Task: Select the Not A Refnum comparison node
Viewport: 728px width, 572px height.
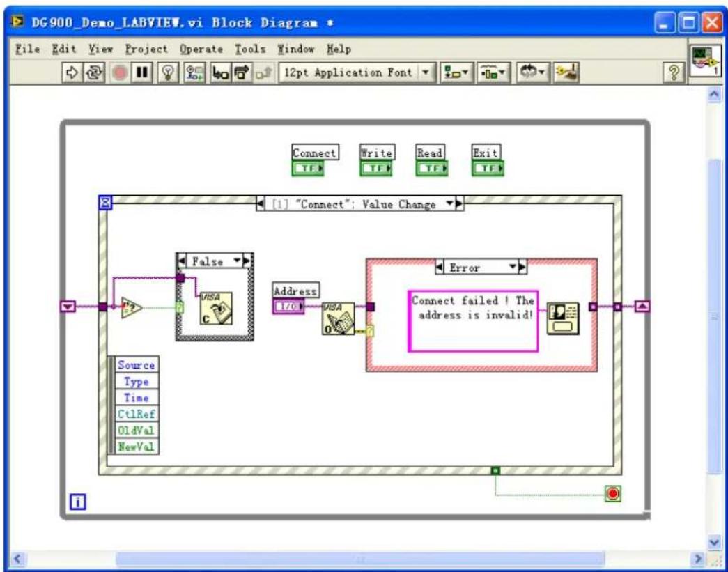Action: [x=132, y=307]
